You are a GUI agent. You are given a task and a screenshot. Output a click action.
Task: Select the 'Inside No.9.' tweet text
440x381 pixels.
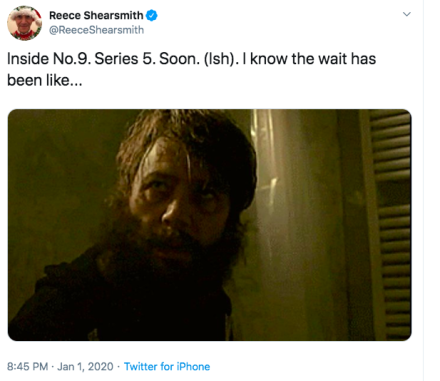[x=49, y=59]
